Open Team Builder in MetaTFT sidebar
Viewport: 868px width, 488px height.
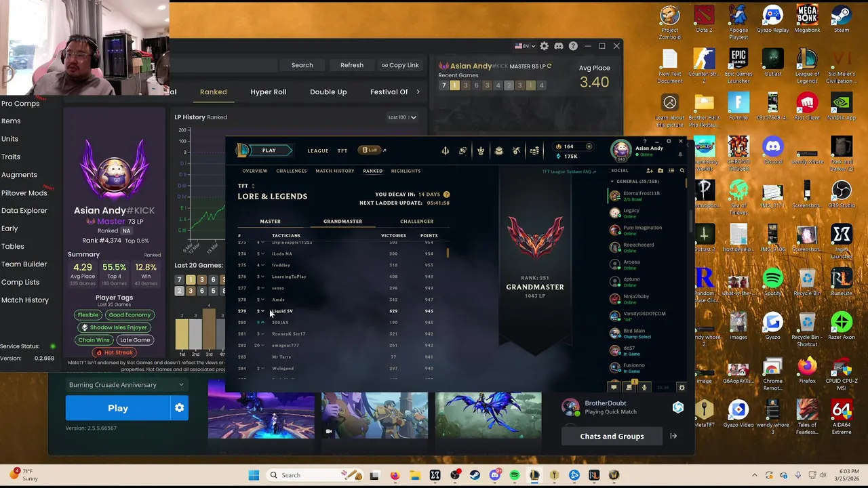pos(24,264)
